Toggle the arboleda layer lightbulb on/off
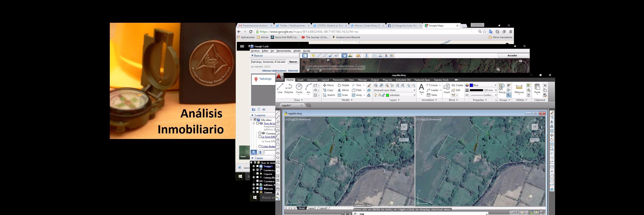 point(375,95)
